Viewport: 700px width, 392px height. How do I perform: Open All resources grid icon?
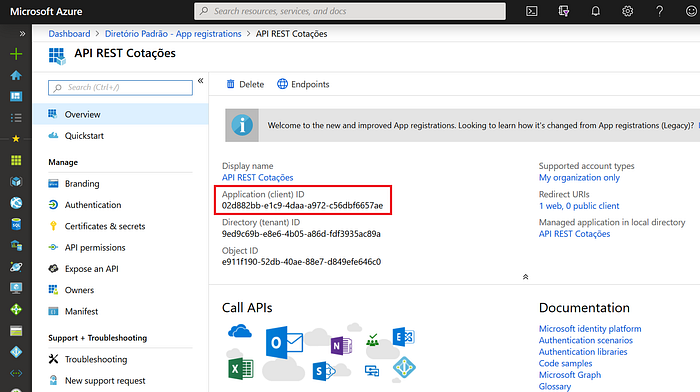(x=16, y=160)
